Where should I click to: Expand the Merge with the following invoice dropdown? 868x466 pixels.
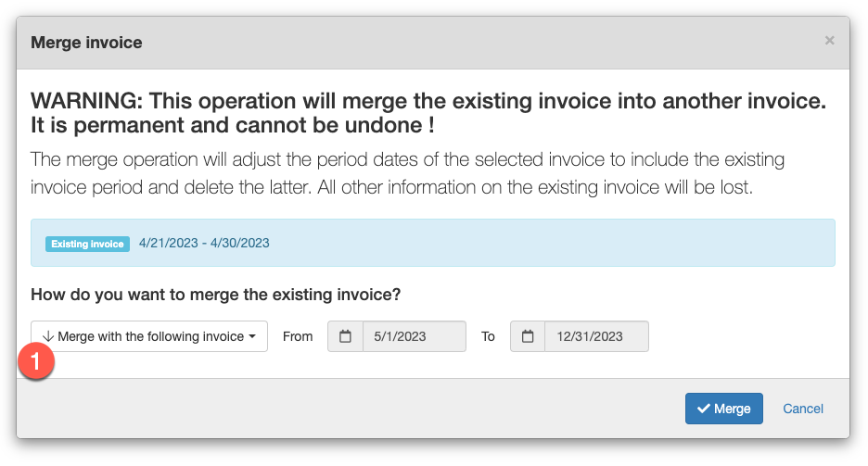coord(149,336)
